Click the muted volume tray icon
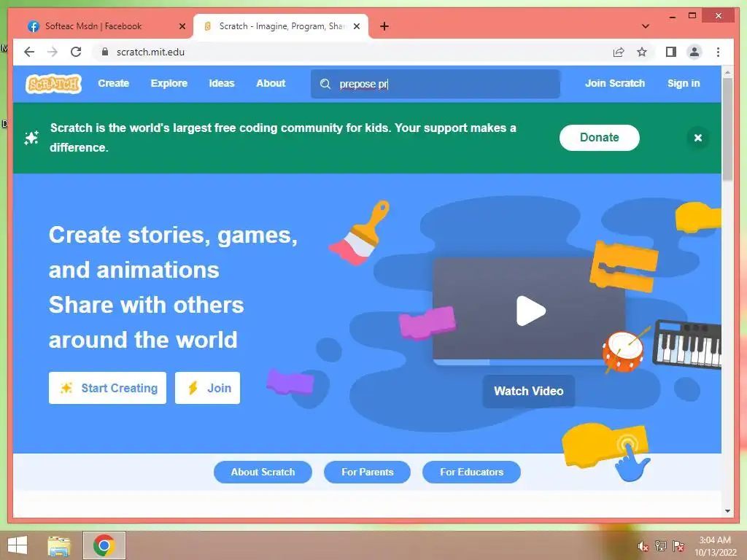 click(643, 546)
